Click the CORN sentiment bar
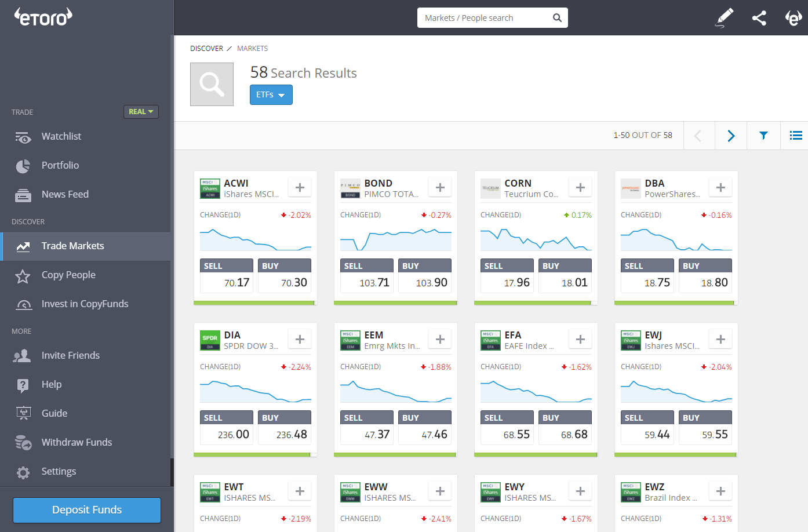The image size is (808, 532). (x=536, y=303)
